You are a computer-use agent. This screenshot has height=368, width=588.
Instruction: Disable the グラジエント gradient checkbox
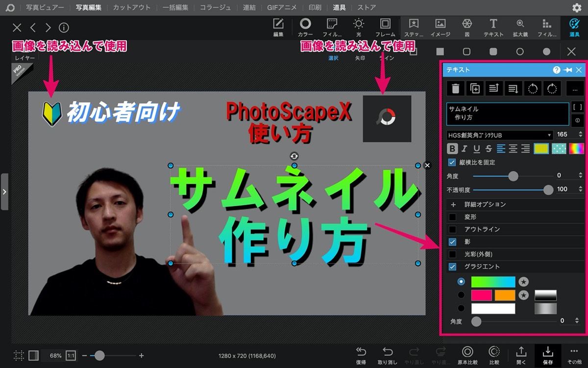[x=452, y=267]
